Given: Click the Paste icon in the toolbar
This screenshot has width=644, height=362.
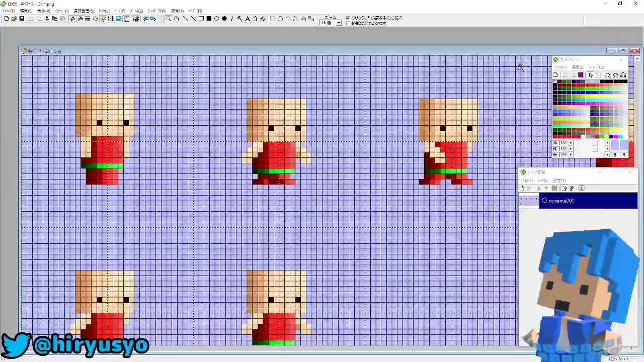Looking at the screenshot, I should point(62,19).
